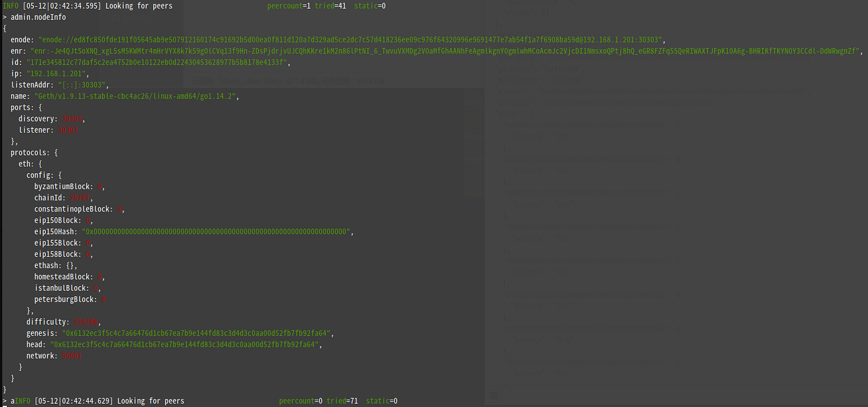Click the 'config' key label
The image size is (868, 407).
40,176
